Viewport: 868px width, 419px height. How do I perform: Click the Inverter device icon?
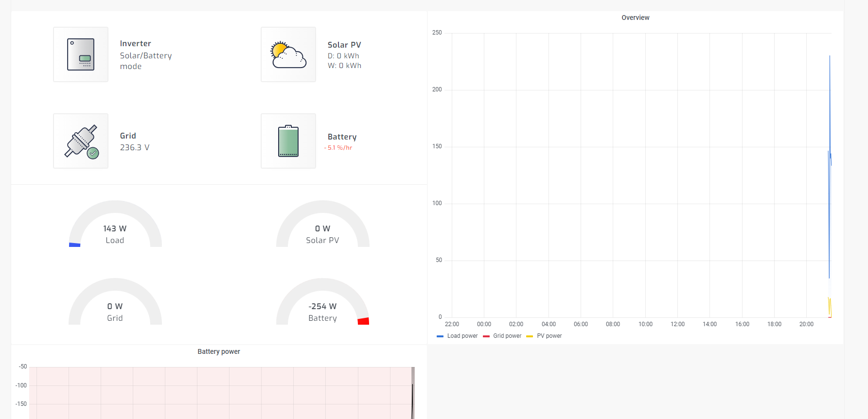(x=81, y=54)
